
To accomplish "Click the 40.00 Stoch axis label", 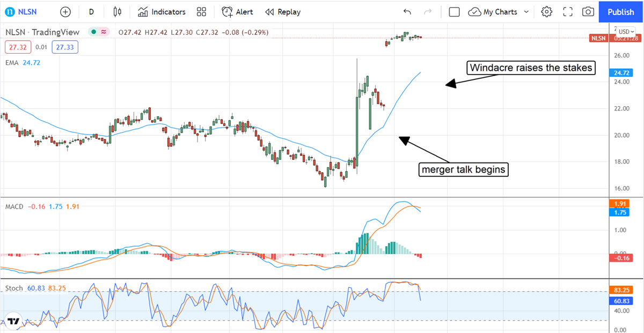I will click(621, 310).
